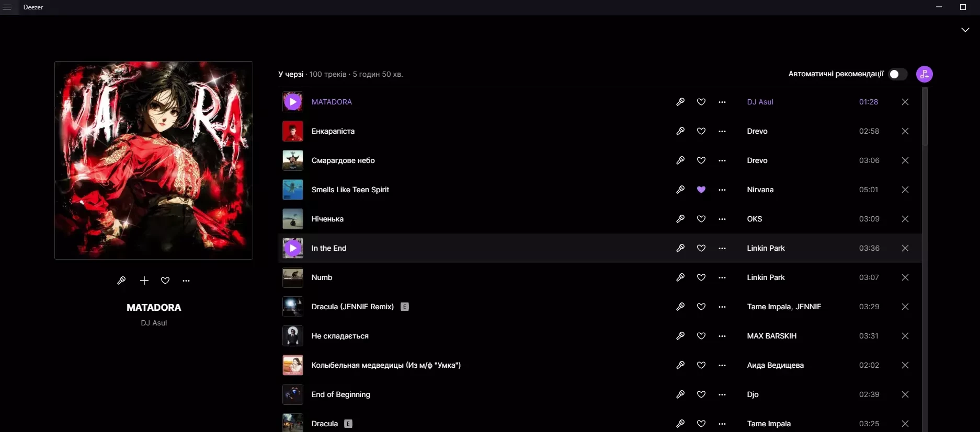
Task: Show lyrics for In the End
Action: 680,248
